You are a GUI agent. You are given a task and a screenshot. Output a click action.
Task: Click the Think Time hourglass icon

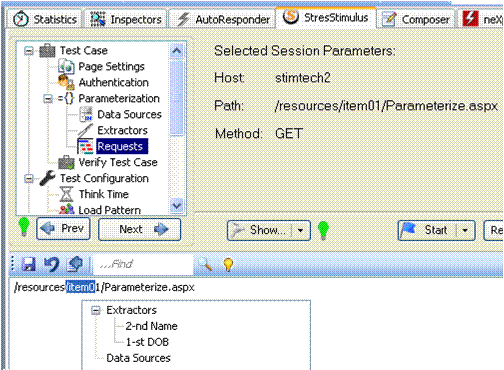pos(66,194)
